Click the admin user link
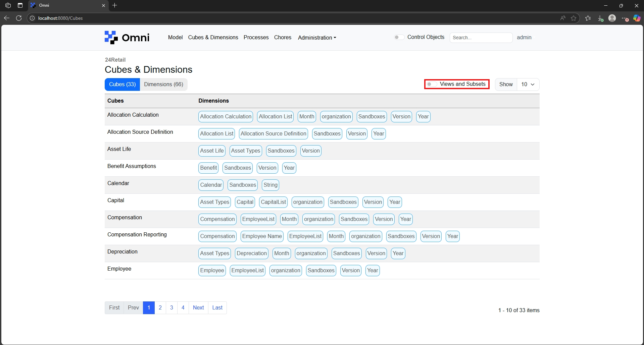This screenshot has width=644, height=345. (524, 37)
